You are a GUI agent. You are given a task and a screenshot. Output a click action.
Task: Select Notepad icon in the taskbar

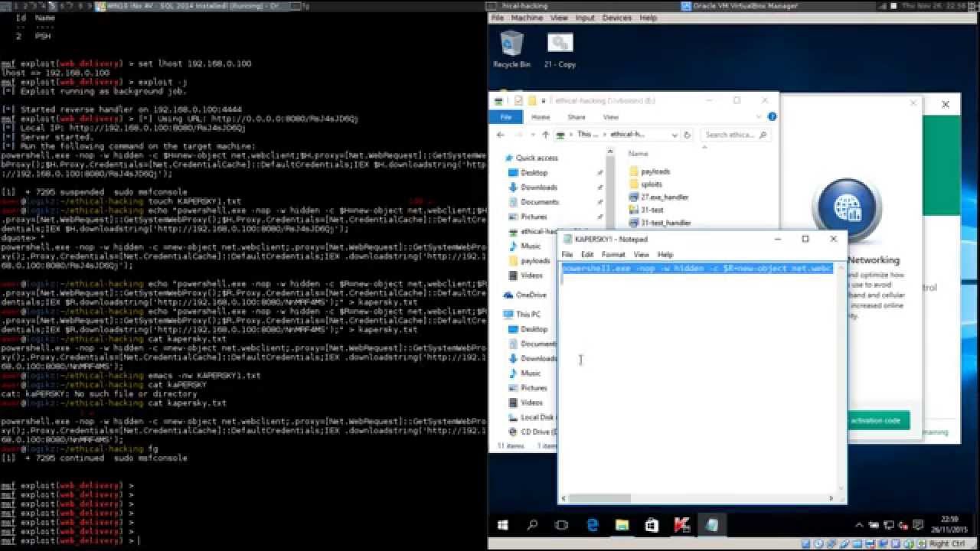pyautogui.click(x=711, y=526)
